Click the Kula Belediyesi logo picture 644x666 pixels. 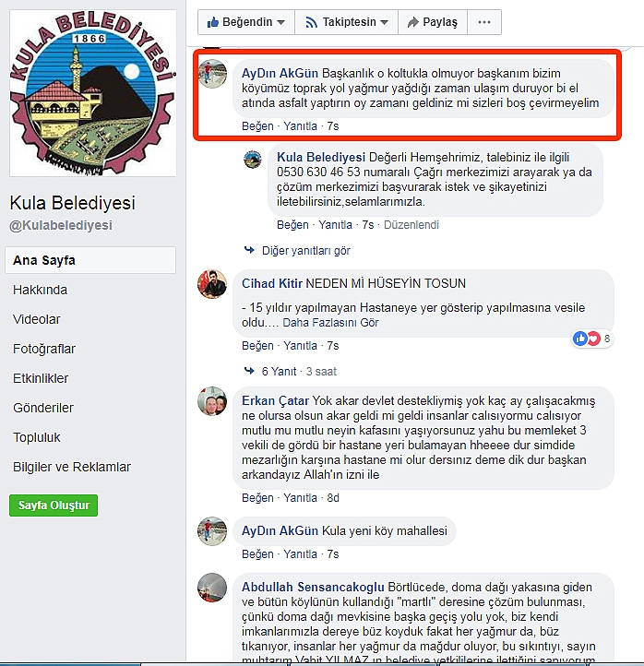click(x=92, y=93)
